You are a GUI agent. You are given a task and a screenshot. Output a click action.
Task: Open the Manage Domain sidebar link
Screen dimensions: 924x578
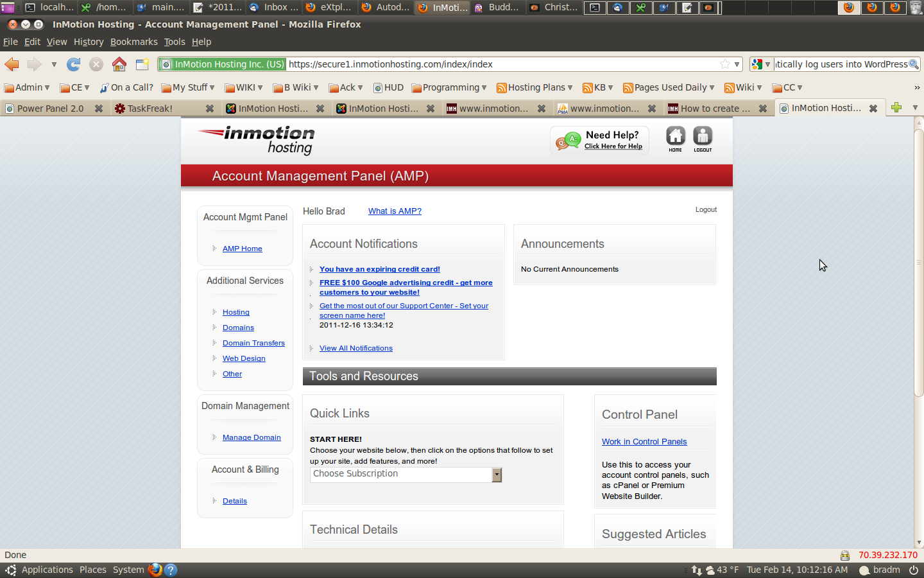[252, 437]
